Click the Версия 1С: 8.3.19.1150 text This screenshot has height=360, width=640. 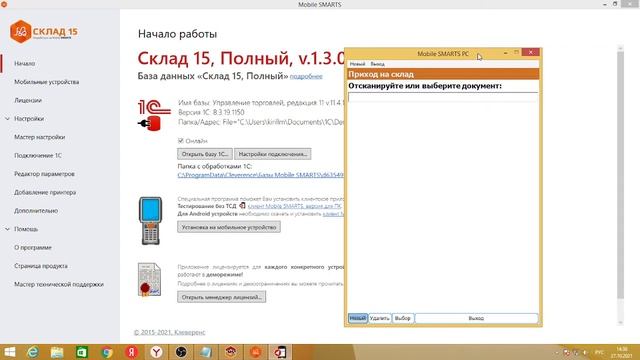pyautogui.click(x=211, y=112)
